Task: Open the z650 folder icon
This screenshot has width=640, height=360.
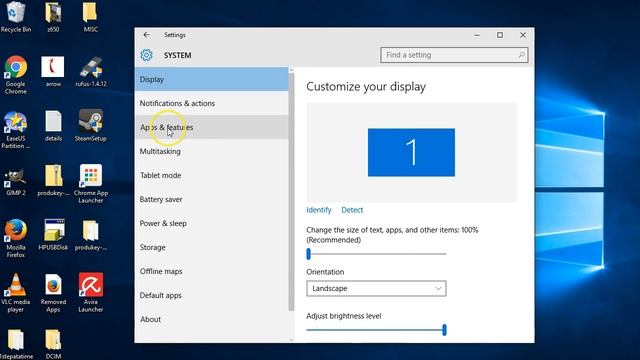Action: tap(53, 16)
